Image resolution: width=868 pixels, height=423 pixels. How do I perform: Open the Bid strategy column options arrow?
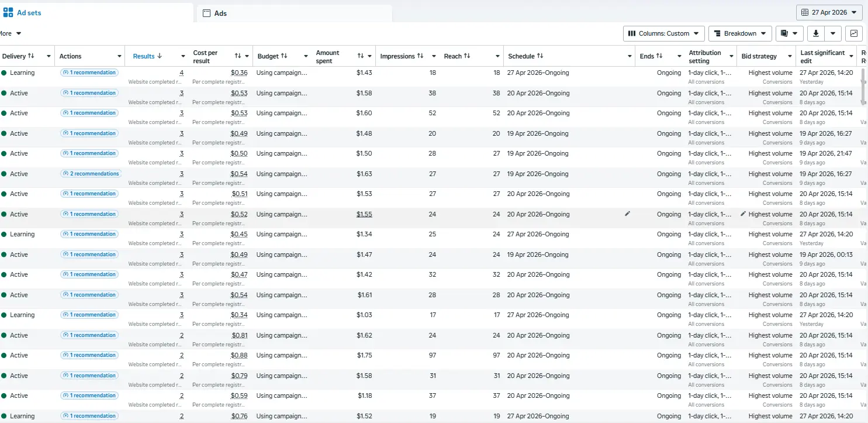click(790, 56)
